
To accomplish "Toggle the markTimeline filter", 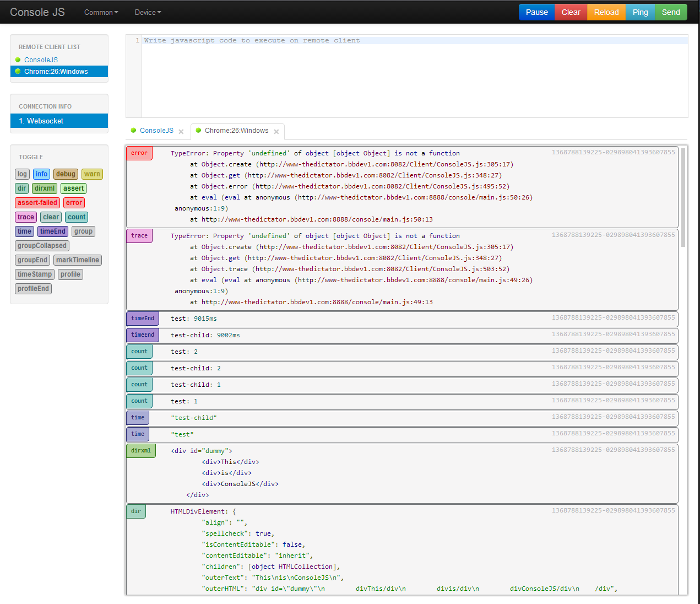I will point(78,260).
